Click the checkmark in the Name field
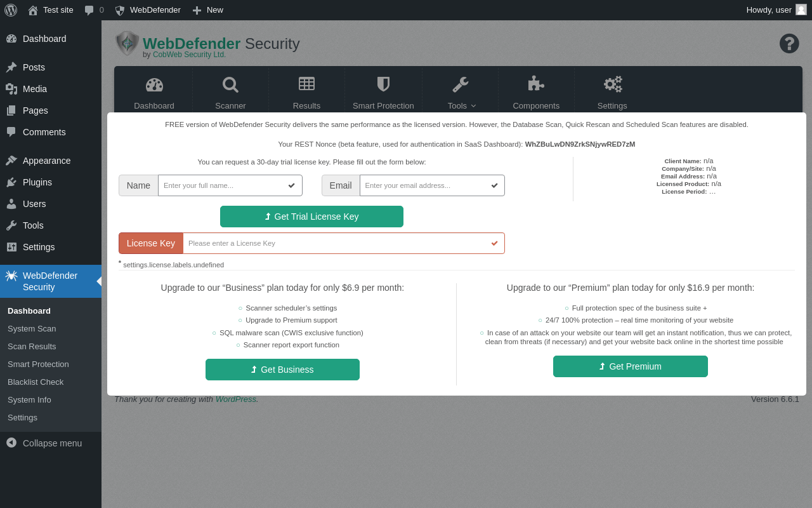The image size is (812, 508). tap(292, 185)
